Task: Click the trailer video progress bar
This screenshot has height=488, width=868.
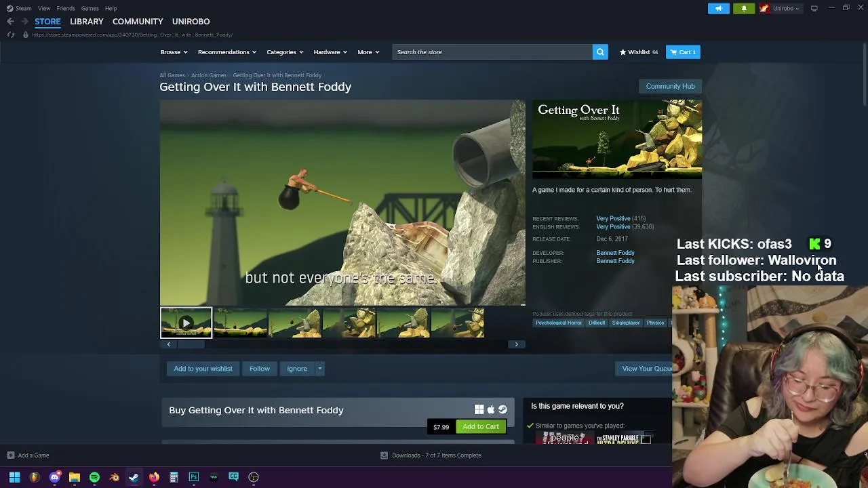Action: (x=342, y=304)
